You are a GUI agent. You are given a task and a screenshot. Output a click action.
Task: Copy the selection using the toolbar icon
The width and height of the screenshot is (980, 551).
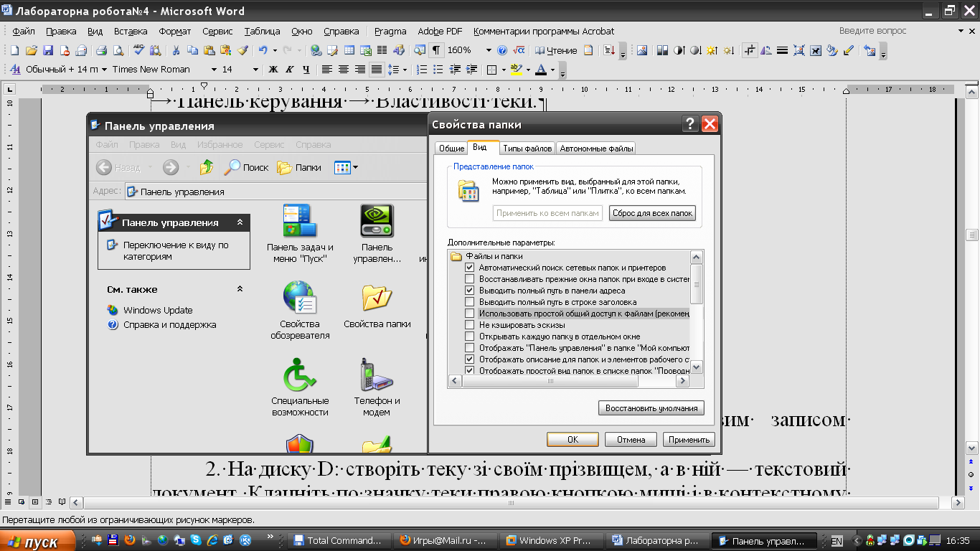coord(192,50)
